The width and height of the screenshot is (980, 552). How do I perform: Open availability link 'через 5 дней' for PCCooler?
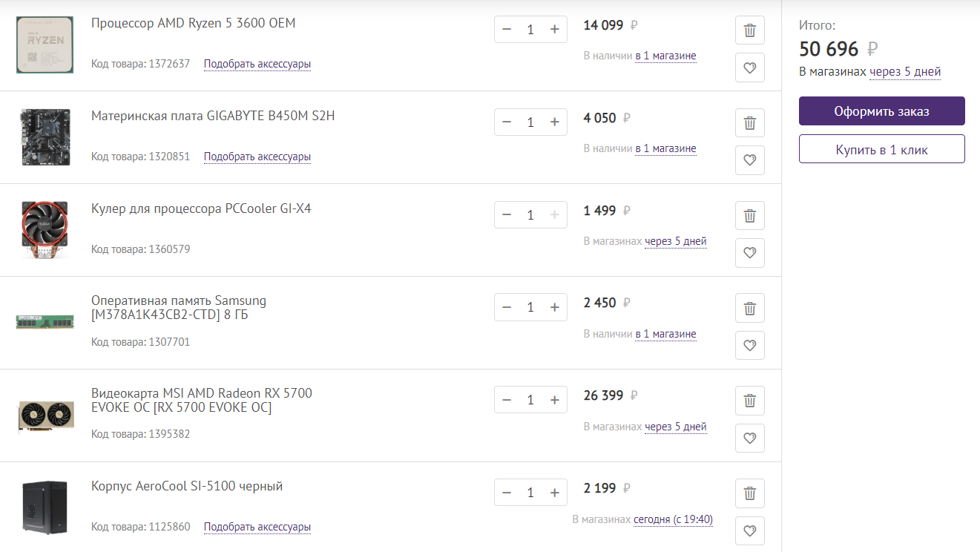click(675, 241)
